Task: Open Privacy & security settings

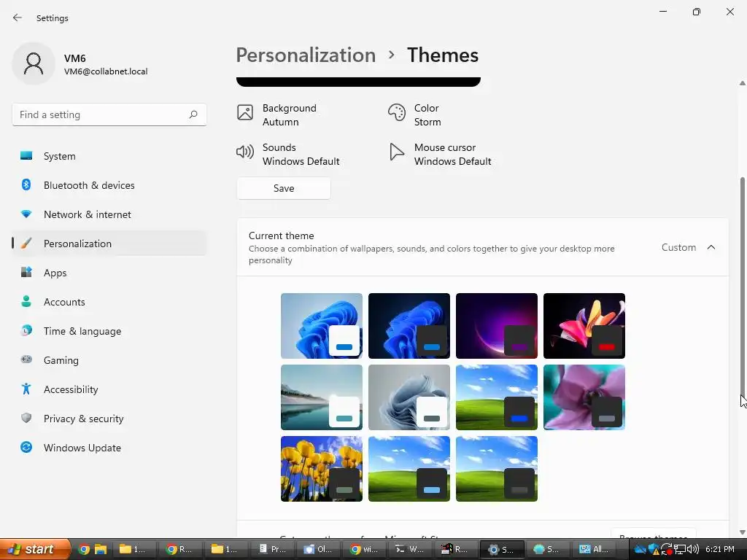Action: (109, 419)
